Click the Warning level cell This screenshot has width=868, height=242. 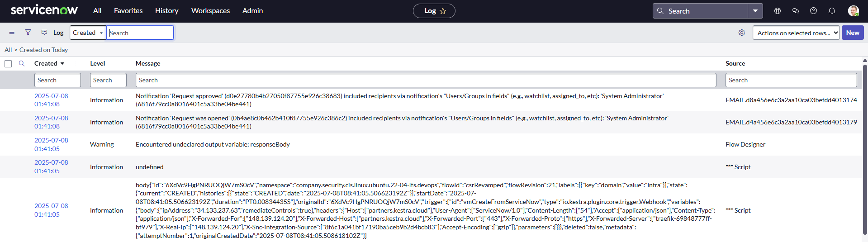(102, 144)
